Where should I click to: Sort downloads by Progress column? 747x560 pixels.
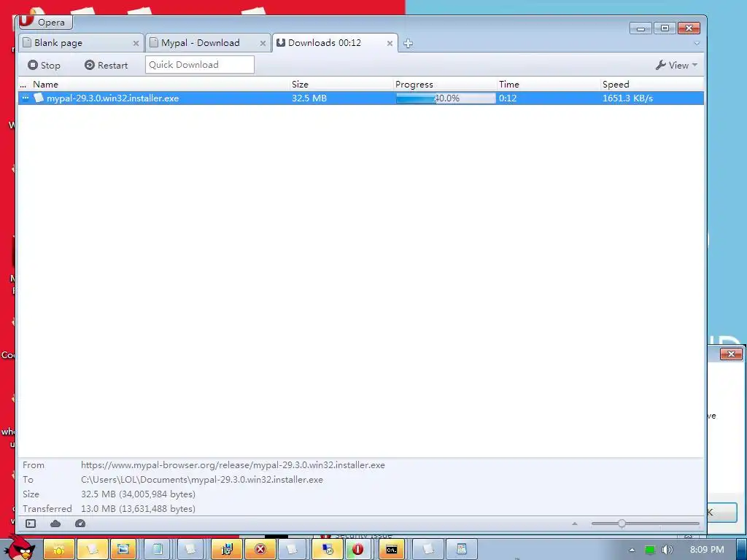pyautogui.click(x=445, y=85)
